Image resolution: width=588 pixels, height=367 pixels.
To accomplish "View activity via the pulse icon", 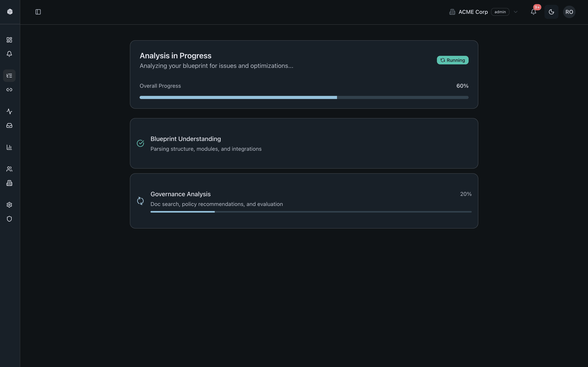I will (9, 111).
